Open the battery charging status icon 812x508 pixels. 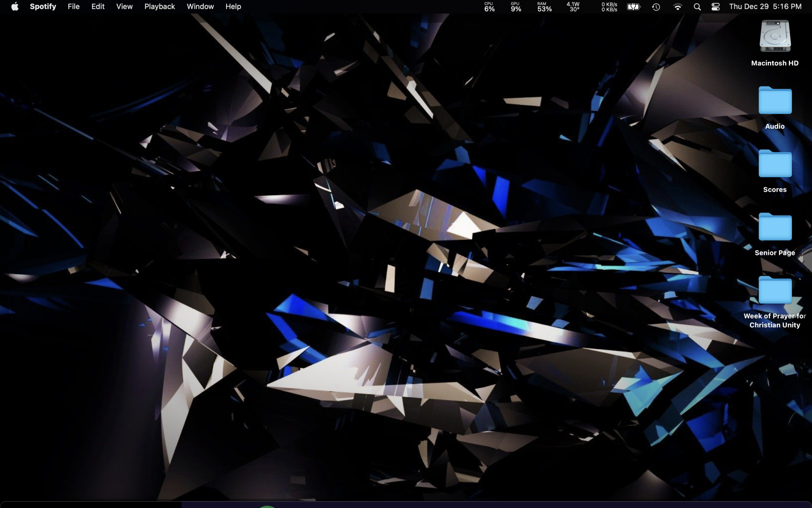(x=633, y=7)
